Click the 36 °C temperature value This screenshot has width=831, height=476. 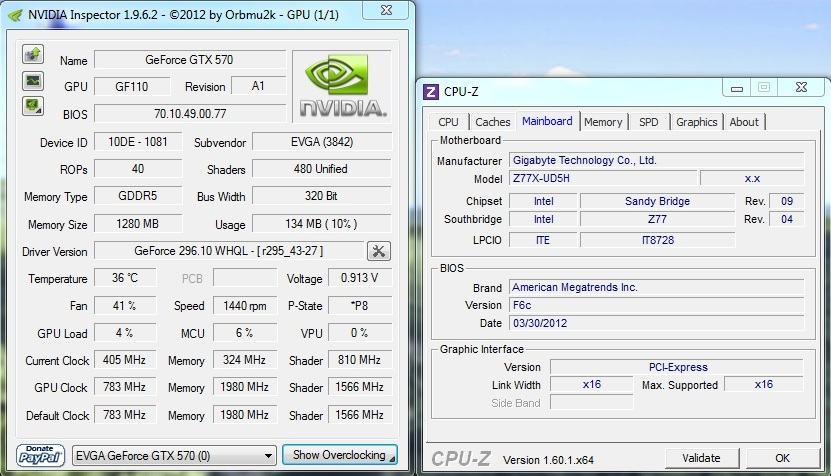tap(125, 278)
